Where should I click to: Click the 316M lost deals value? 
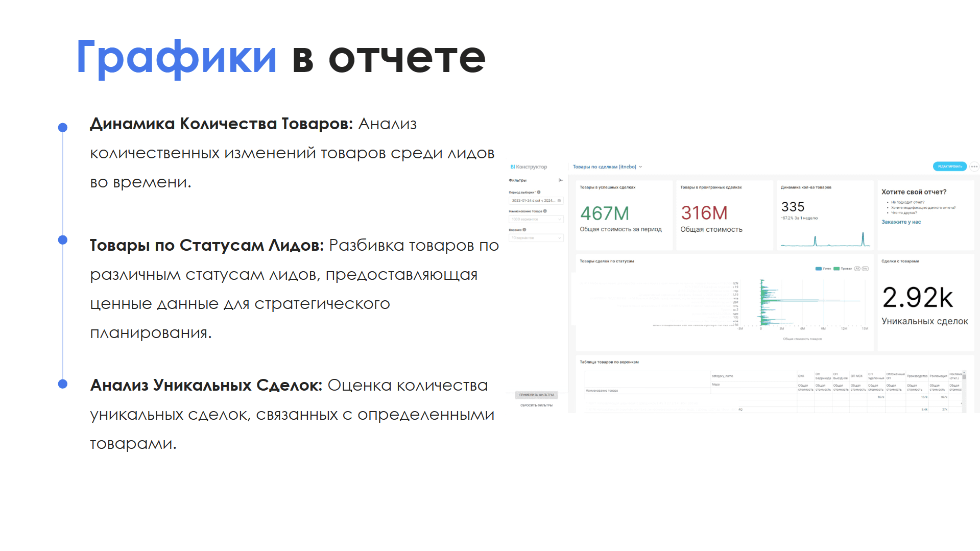click(x=704, y=213)
